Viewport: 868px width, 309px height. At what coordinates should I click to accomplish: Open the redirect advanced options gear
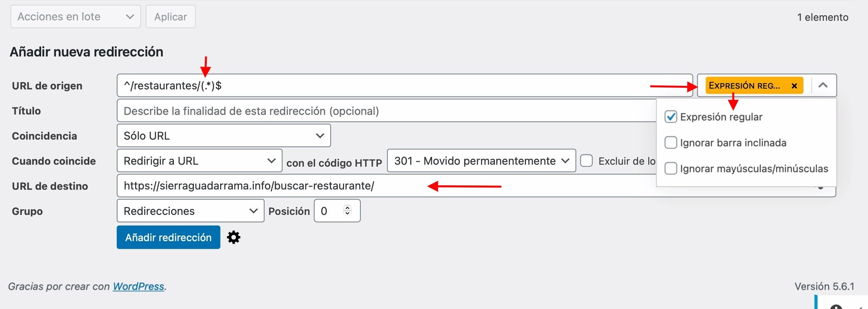tap(233, 237)
